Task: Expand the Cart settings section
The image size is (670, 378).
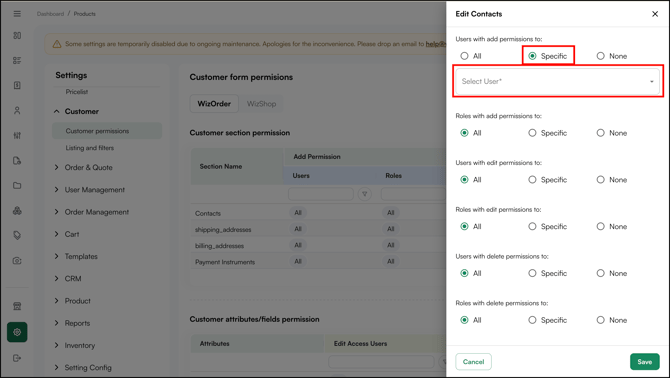Action: (56, 234)
